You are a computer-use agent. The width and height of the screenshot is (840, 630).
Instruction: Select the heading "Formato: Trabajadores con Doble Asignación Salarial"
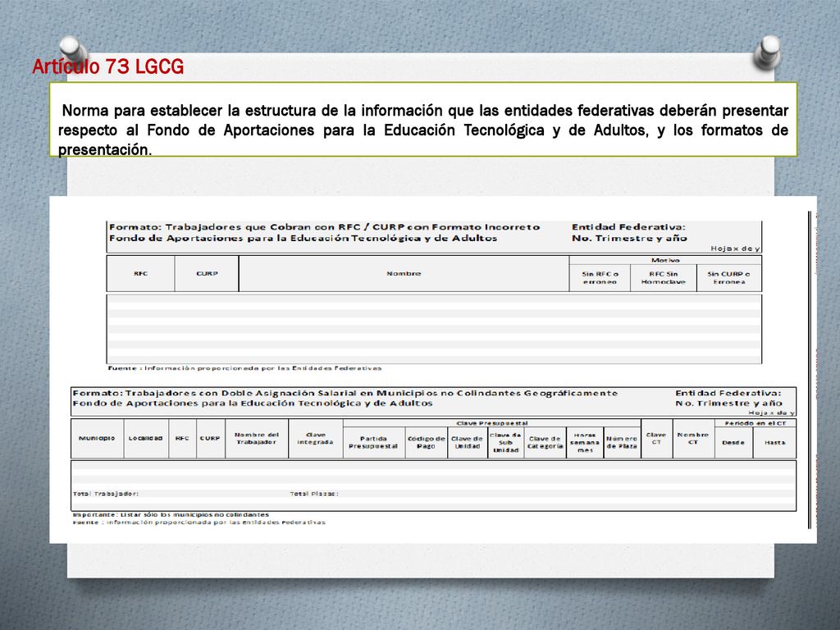coord(345,393)
